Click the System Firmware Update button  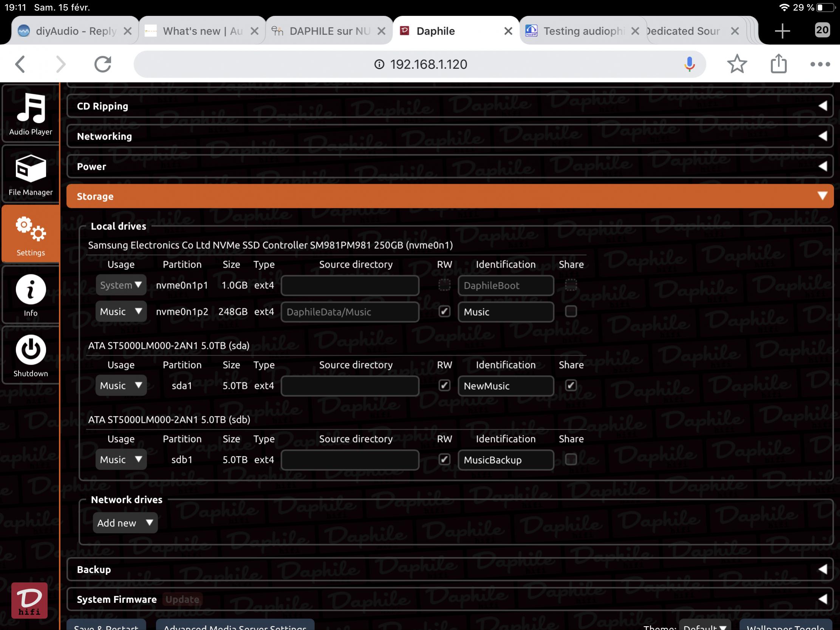click(182, 599)
